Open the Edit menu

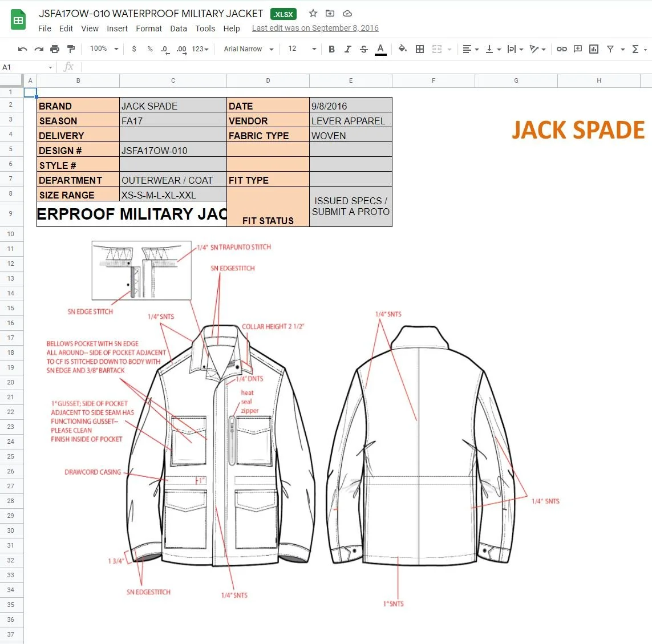click(66, 29)
